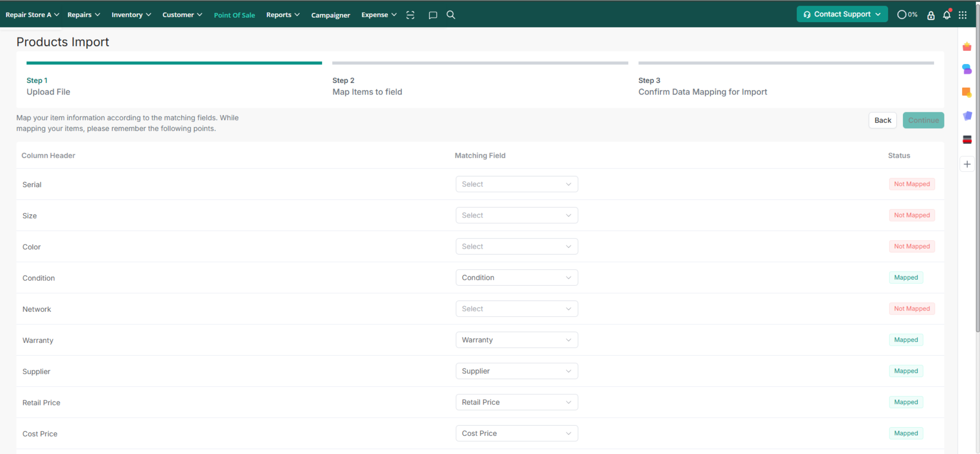Expand the Customer menu

tap(182, 15)
